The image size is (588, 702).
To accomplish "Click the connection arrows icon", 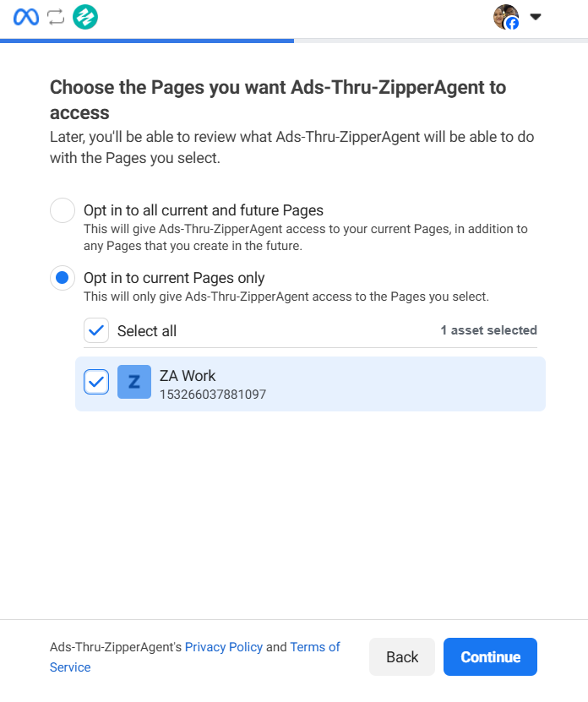I will [x=56, y=17].
